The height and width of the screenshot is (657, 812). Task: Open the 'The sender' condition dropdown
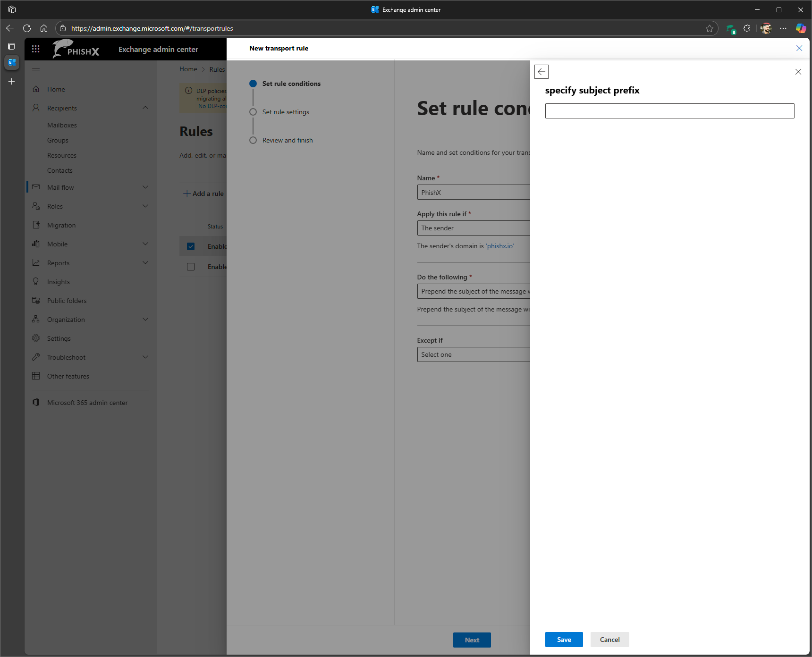tap(474, 228)
